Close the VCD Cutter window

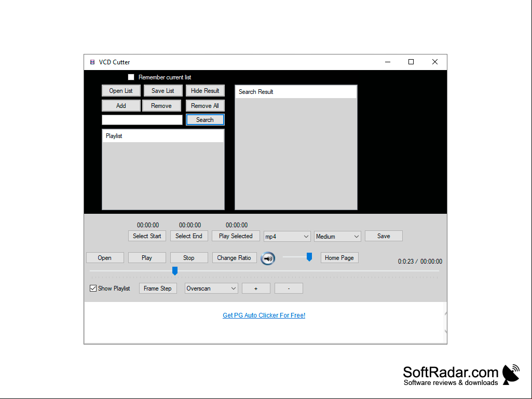434,62
